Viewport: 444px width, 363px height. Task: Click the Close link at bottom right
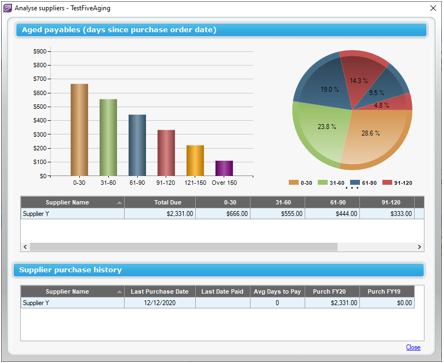413,347
